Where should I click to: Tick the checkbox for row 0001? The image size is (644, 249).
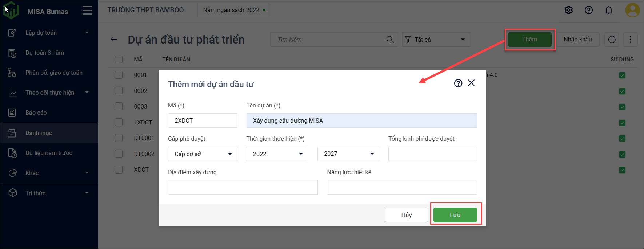(x=119, y=75)
